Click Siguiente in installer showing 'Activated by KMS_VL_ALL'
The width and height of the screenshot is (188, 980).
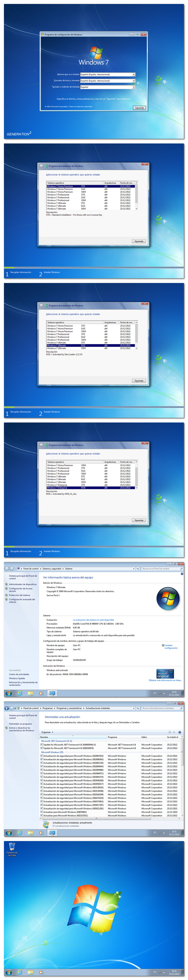tap(139, 520)
